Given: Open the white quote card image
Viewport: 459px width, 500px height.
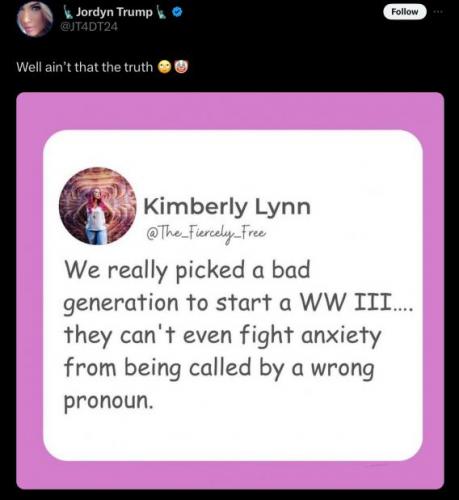Looking at the screenshot, I should click(x=233, y=295).
